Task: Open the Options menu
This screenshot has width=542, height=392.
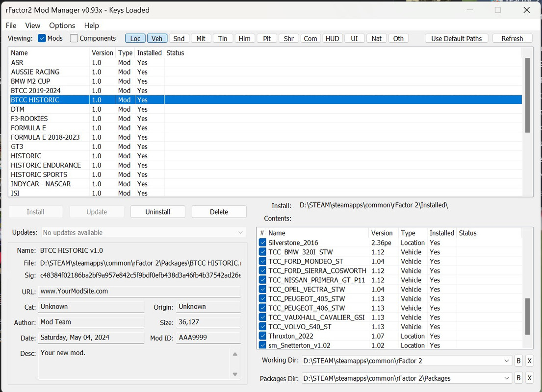Action: point(62,25)
